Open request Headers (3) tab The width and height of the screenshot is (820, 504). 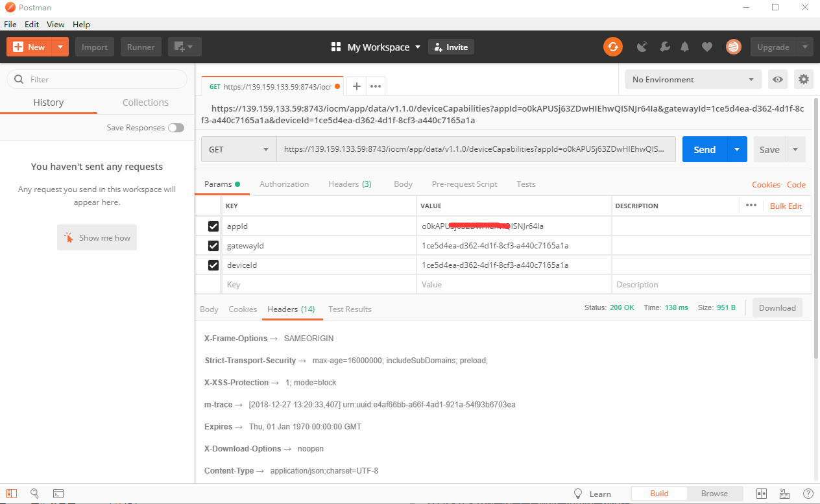tap(350, 184)
